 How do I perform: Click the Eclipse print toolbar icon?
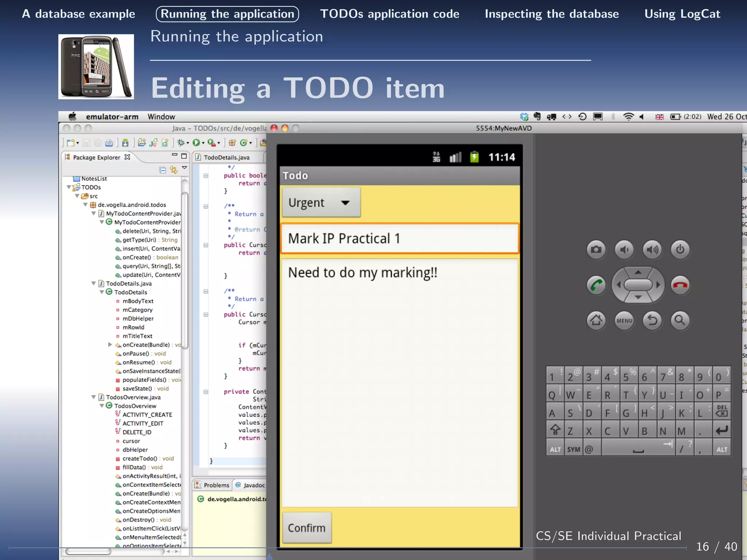click(109, 143)
